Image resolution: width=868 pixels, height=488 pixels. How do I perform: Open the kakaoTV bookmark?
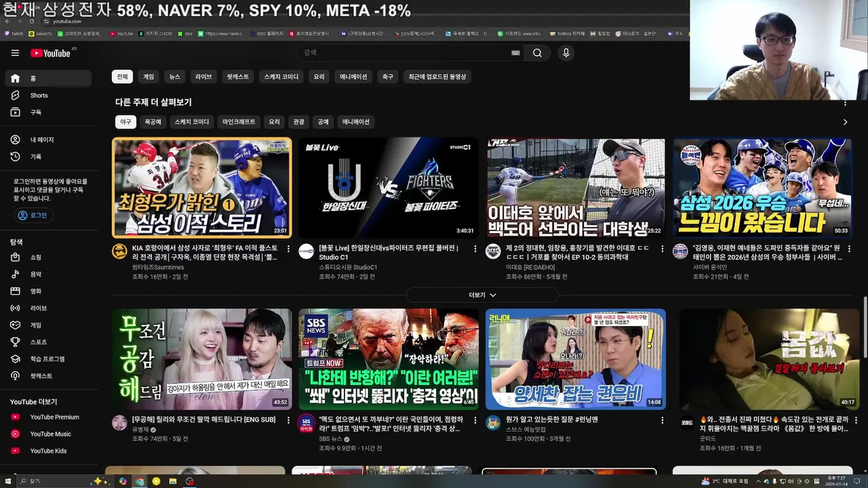(41, 33)
